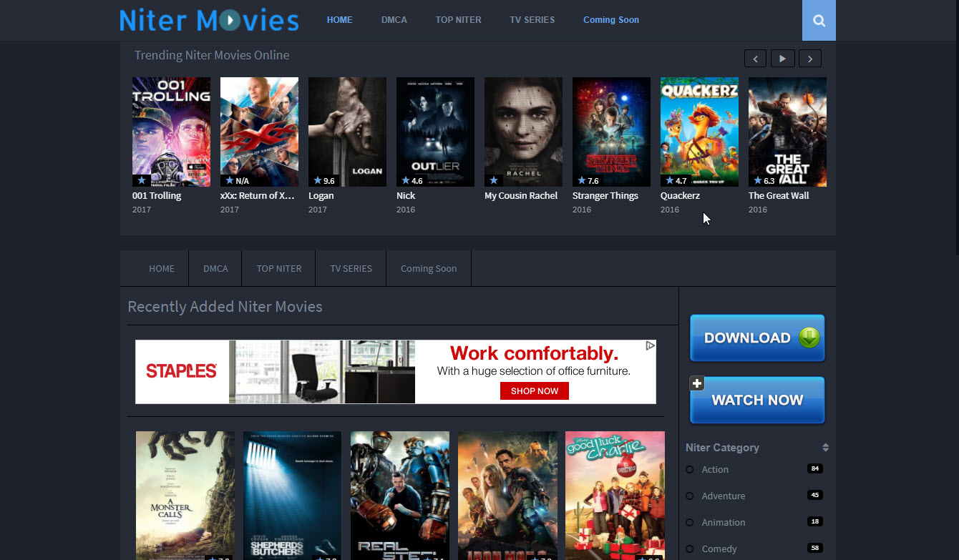Click the star rating on Logan poster

click(324, 181)
